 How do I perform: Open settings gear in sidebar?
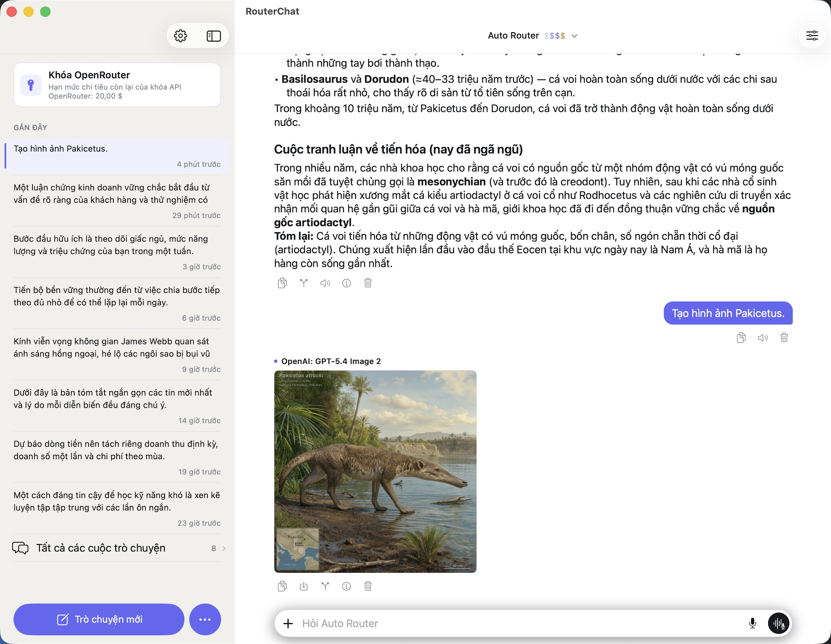[x=180, y=36]
